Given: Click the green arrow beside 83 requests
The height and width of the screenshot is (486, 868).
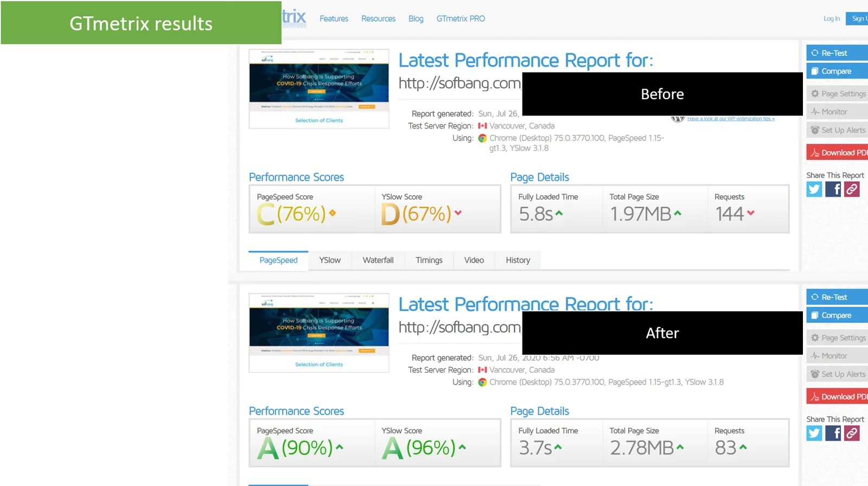Looking at the screenshot, I should tap(743, 447).
